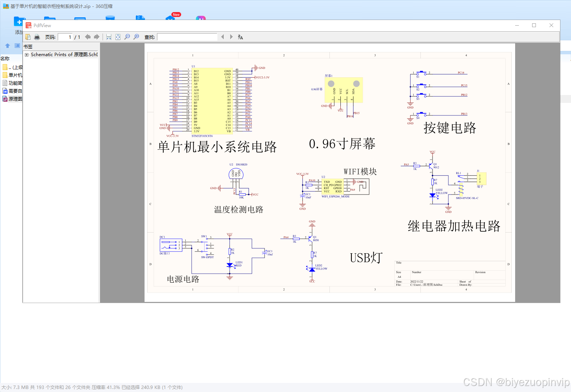
Task: Select the 单片机 folder in the file list
Action: pyautogui.click(x=10, y=75)
